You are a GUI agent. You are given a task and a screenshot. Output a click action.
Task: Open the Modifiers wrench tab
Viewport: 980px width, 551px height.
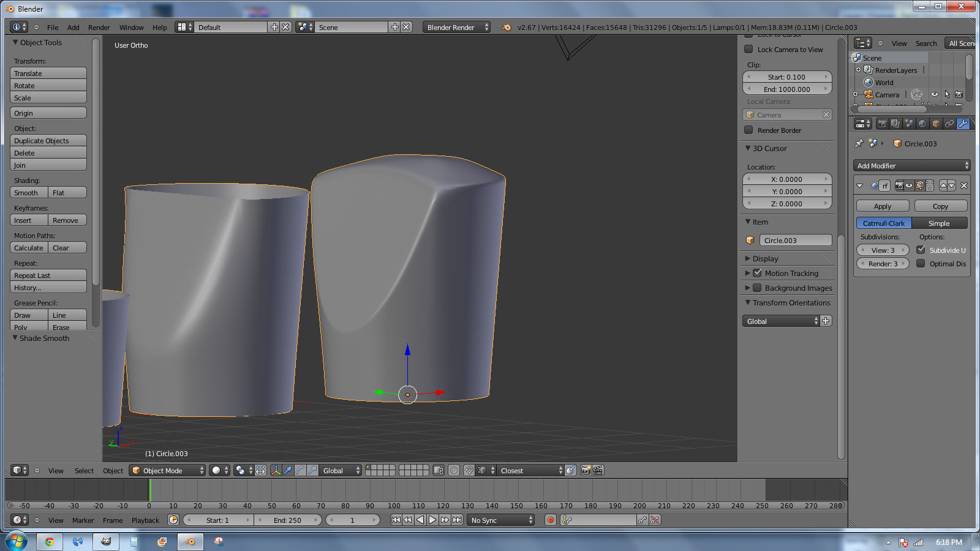click(963, 124)
